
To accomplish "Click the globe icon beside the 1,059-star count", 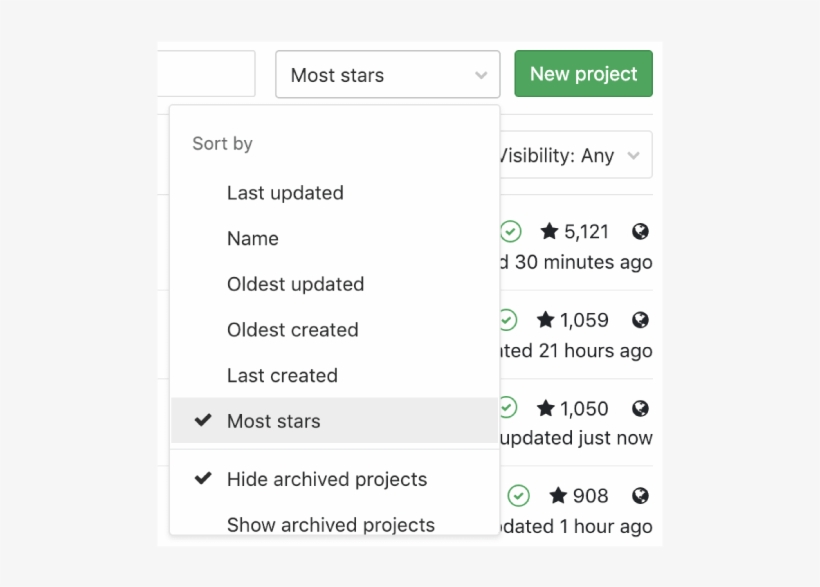I will tap(640, 320).
